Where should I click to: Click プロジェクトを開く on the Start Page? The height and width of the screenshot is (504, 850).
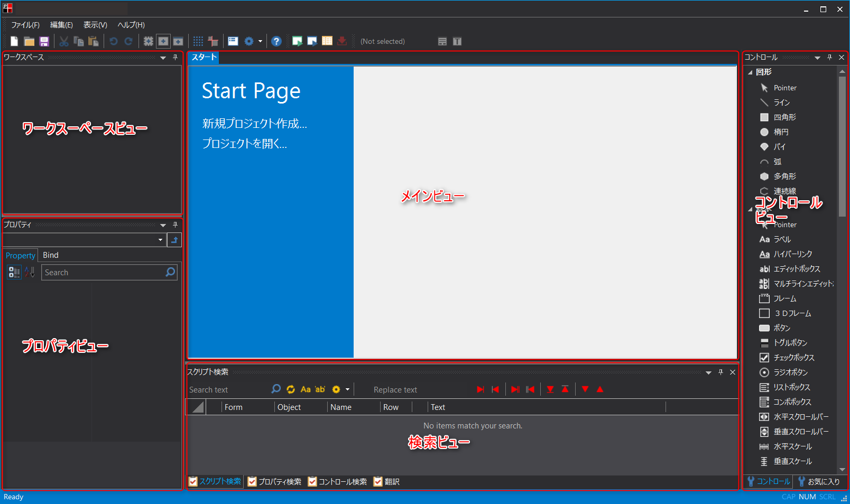(x=245, y=143)
